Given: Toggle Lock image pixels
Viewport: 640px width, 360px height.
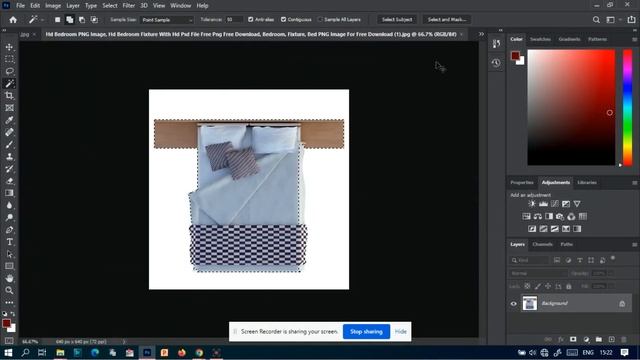Looking at the screenshot, I should click(x=538, y=286).
